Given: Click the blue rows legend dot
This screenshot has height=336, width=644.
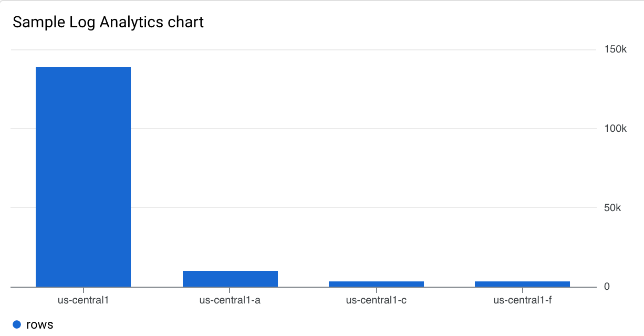Looking at the screenshot, I should [x=17, y=324].
